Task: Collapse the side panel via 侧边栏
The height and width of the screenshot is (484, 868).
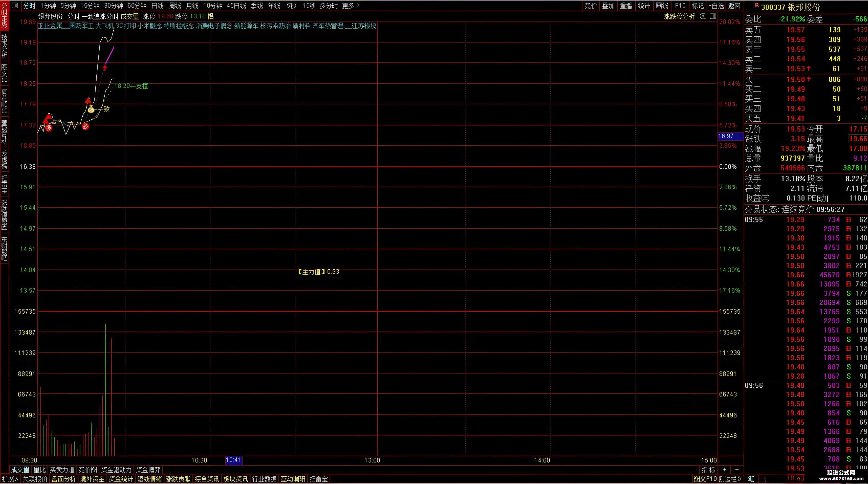Action: pyautogui.click(x=730, y=479)
